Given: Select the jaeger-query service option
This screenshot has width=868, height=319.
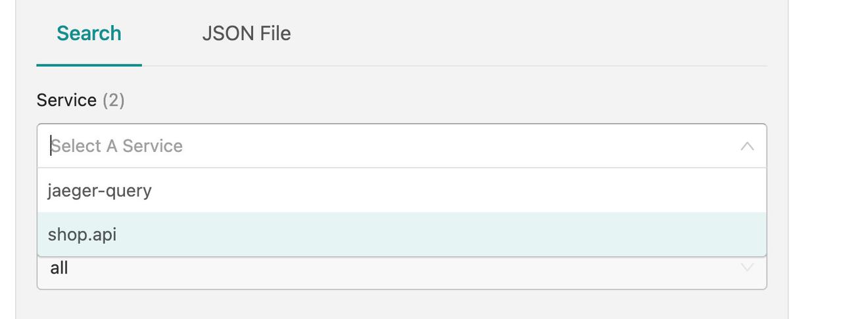Looking at the screenshot, I should point(401,191).
